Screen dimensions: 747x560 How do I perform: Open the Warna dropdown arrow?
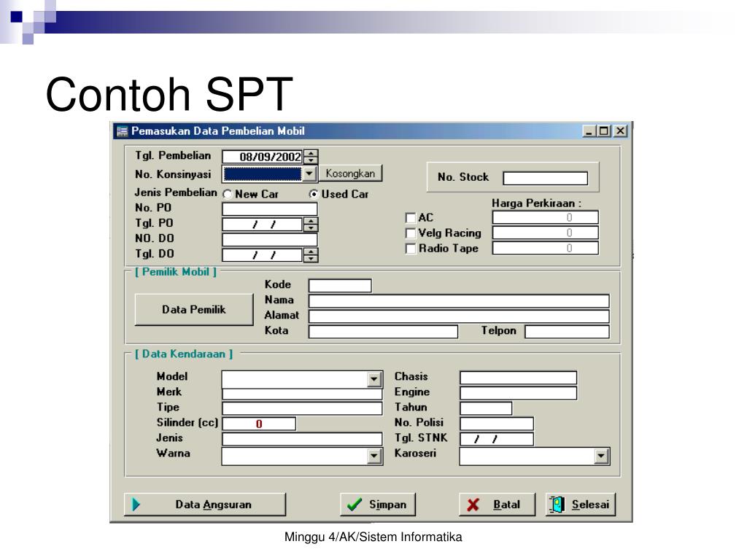point(374,456)
